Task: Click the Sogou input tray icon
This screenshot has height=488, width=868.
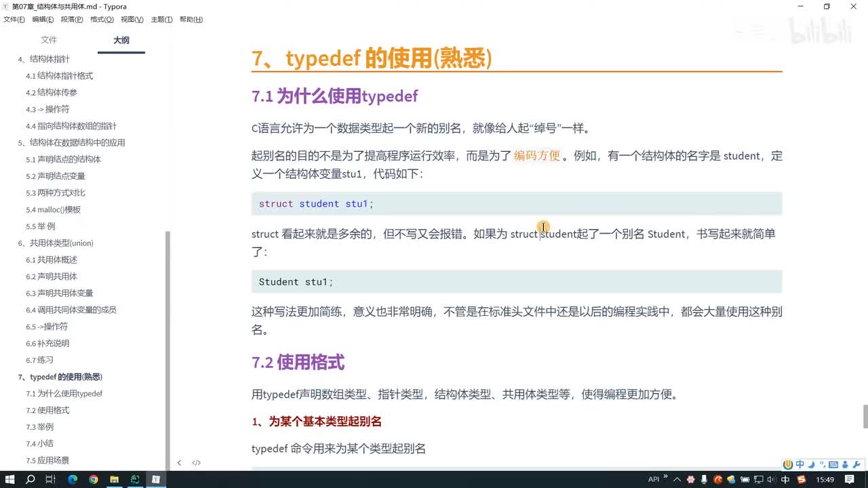Action: 802,479
